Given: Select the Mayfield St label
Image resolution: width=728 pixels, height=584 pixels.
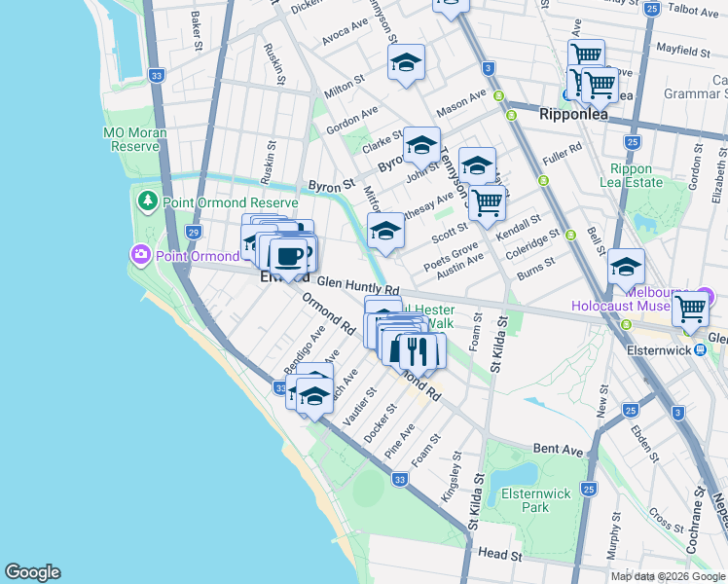Looking at the screenshot, I should (683, 50).
